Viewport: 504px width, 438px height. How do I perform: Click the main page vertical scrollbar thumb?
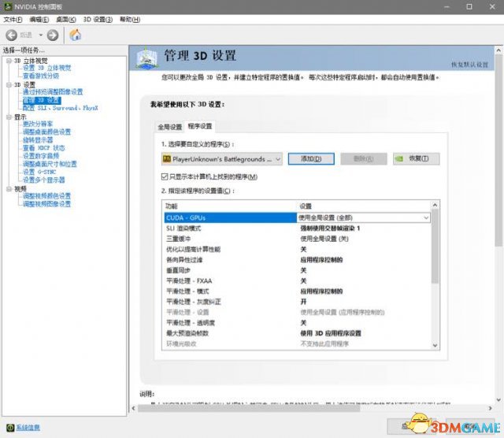tap(498, 150)
